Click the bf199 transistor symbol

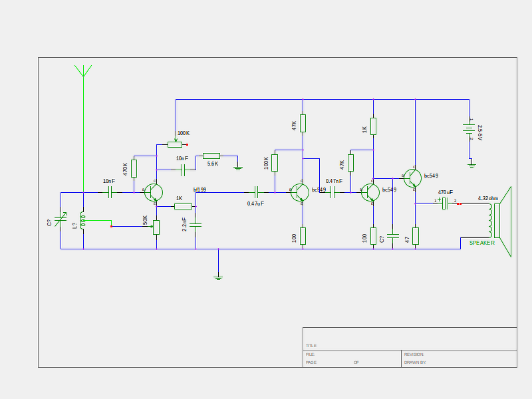click(x=154, y=192)
